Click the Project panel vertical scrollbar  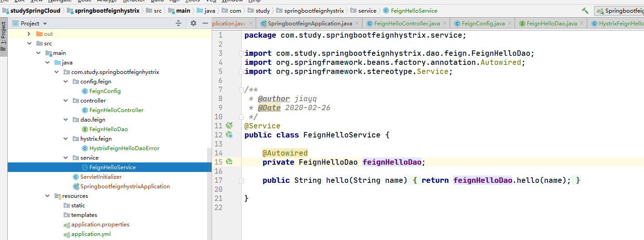click(x=209, y=194)
